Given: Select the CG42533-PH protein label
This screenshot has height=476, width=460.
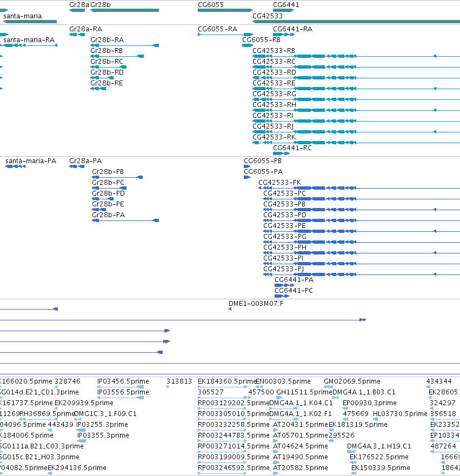Looking at the screenshot, I should 285,247.
